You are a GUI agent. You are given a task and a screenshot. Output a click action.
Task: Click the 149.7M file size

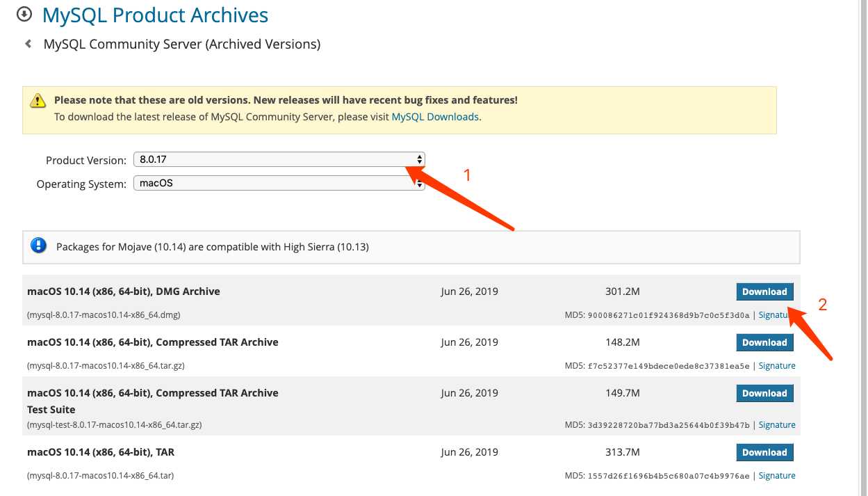(622, 393)
